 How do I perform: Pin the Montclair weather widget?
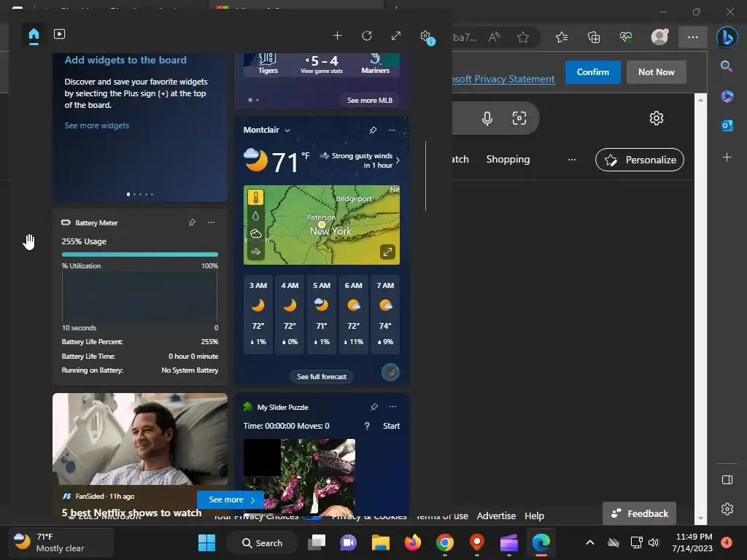click(x=373, y=130)
